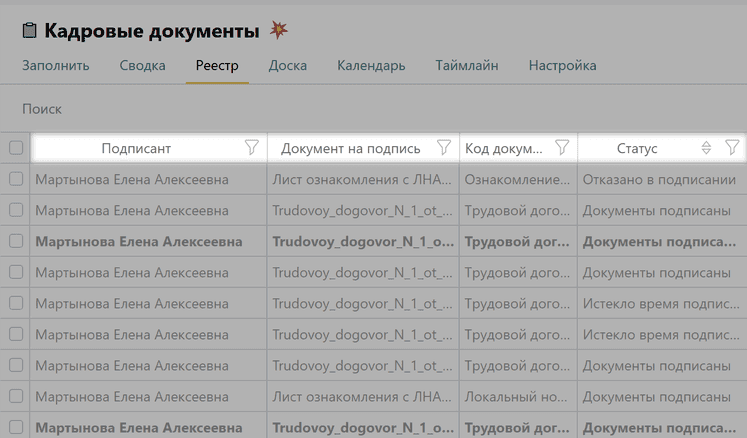Viewport: 747px width, 438px height.
Task: Open the Настройка tab
Action: [x=562, y=66]
